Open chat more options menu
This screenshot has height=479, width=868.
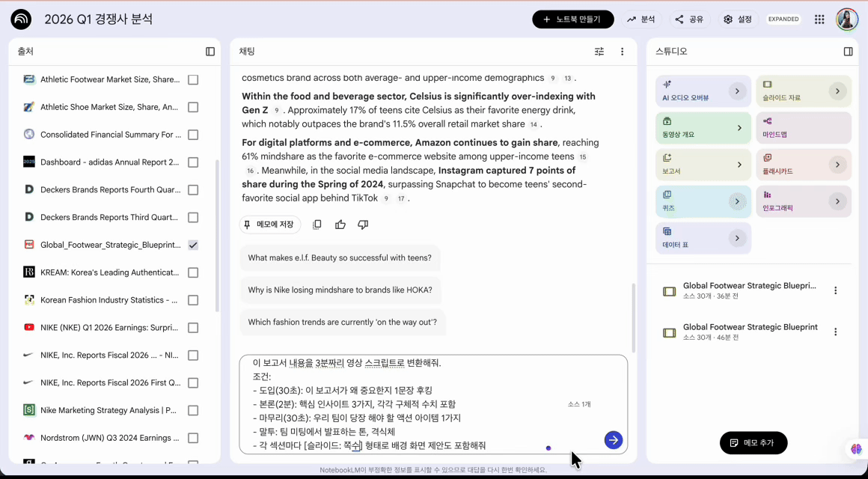tap(623, 52)
